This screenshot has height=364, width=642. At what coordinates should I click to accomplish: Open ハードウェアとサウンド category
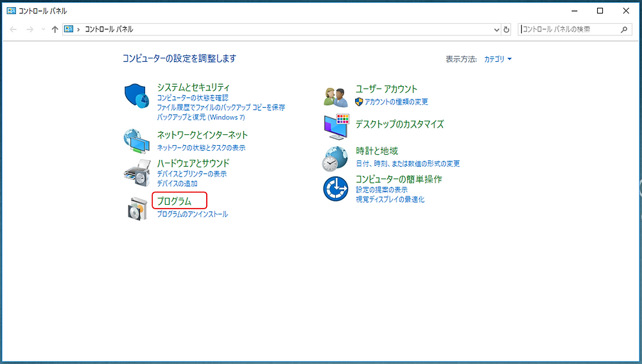[x=193, y=163]
